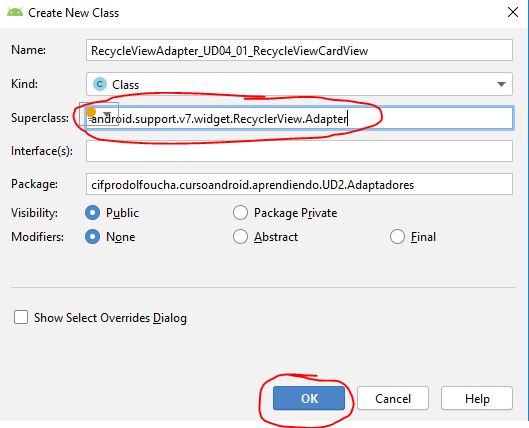Confirm with the OK button
Screen dimensions: 529x428
click(309, 398)
